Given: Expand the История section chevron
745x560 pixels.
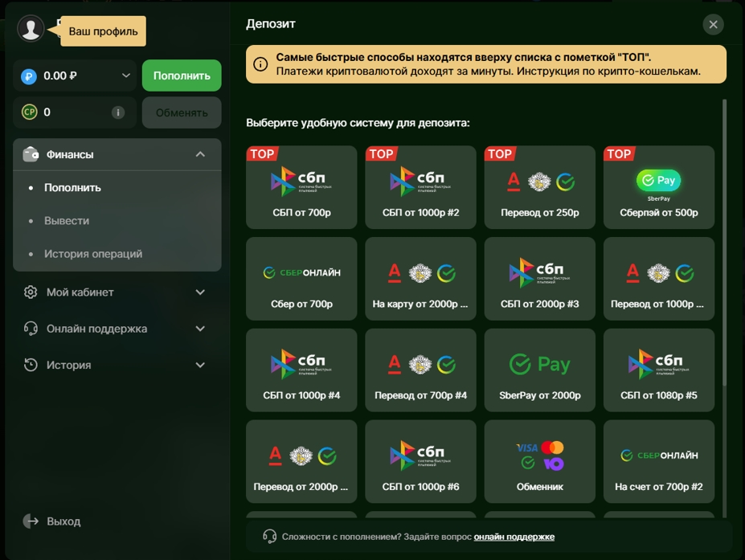Looking at the screenshot, I should point(200,365).
